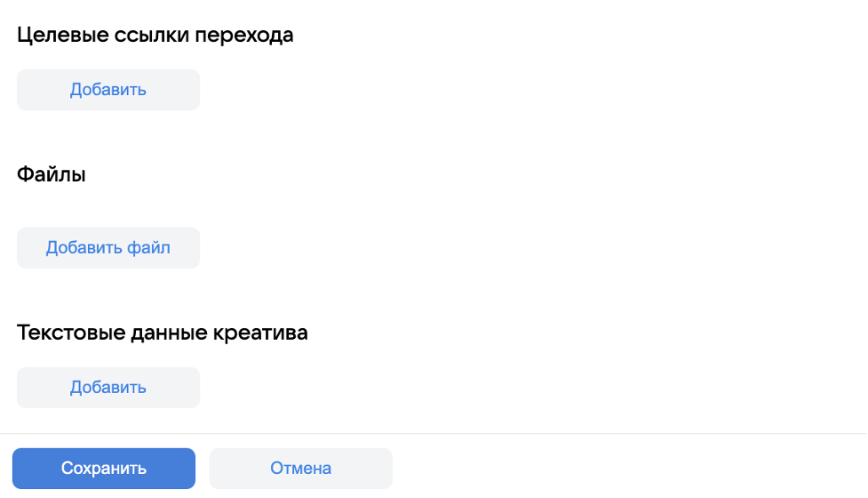Discard the form by clicking Отмена

tap(300, 469)
